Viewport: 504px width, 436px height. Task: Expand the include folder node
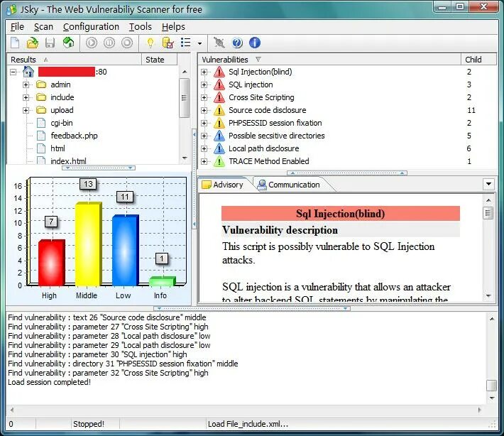[x=26, y=97]
